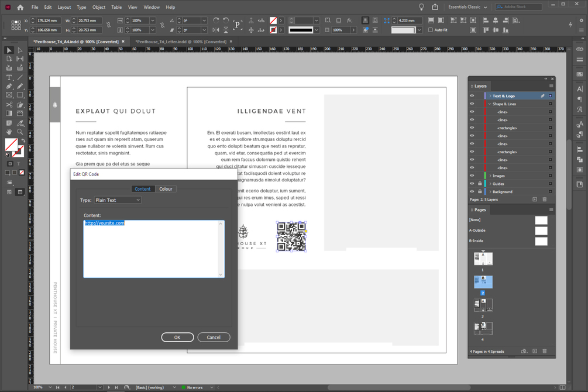Click the effects fx icon
The image size is (588, 392).
[x=349, y=20]
